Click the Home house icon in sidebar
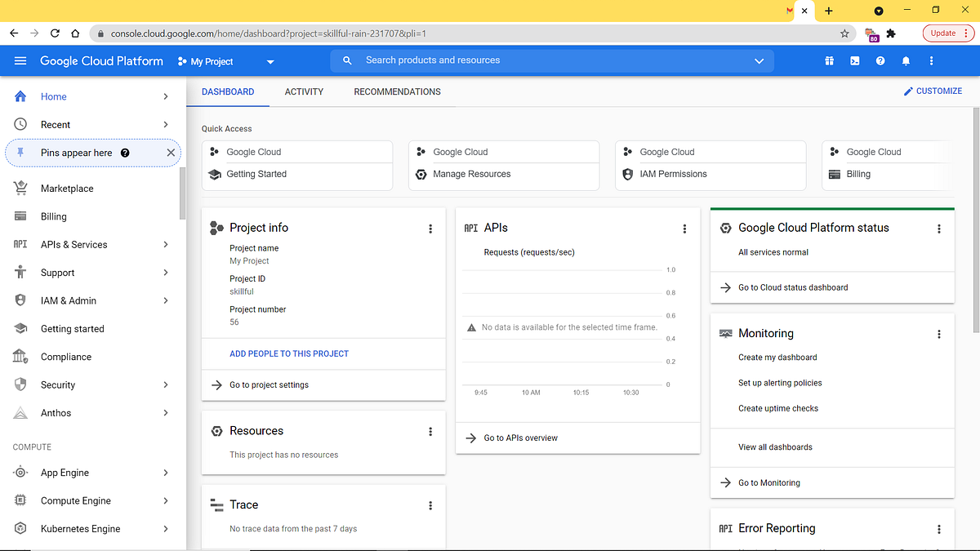This screenshot has width=980, height=551. click(x=21, y=96)
